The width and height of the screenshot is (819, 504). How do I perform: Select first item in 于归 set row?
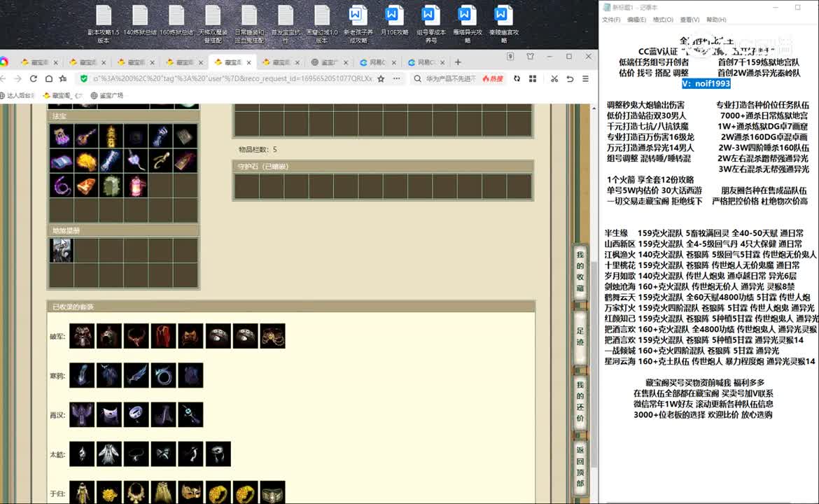click(x=82, y=493)
